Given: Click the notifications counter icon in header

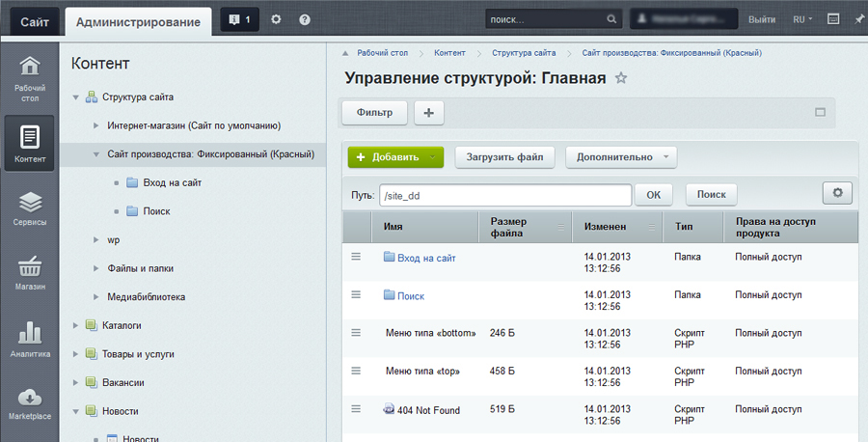Looking at the screenshot, I should (239, 19).
